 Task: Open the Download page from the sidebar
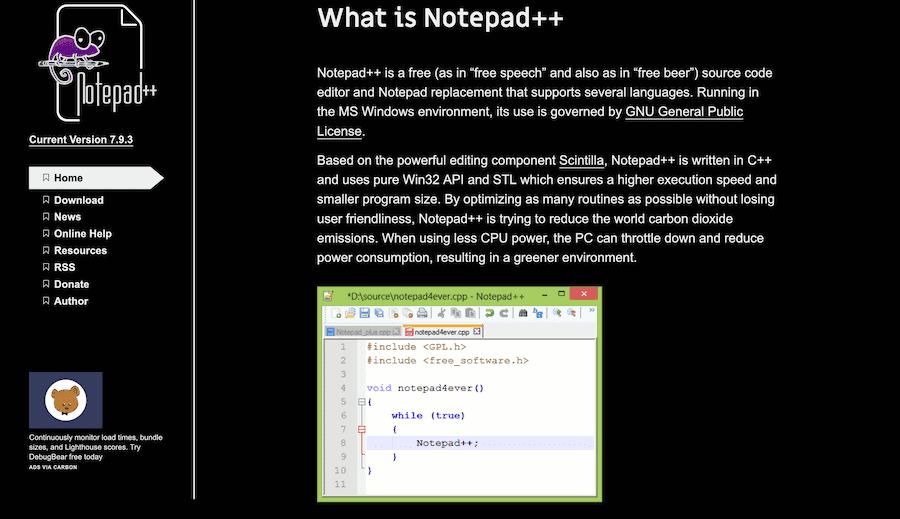pyautogui.click(x=78, y=200)
